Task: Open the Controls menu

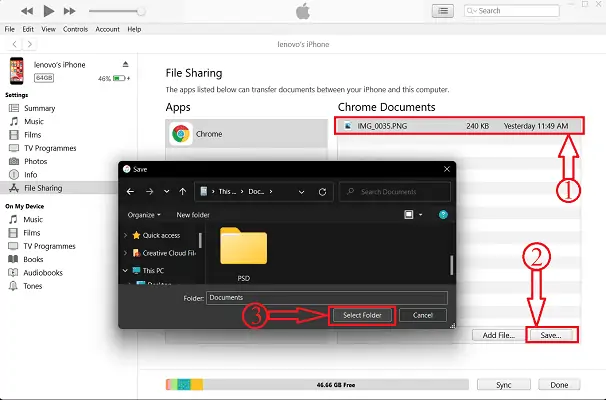Action: tap(75, 29)
